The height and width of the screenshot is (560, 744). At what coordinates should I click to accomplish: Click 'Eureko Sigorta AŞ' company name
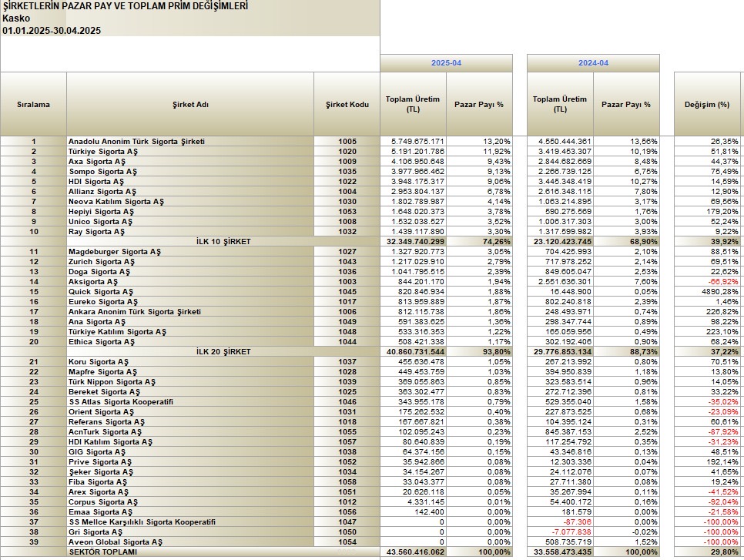tap(103, 301)
